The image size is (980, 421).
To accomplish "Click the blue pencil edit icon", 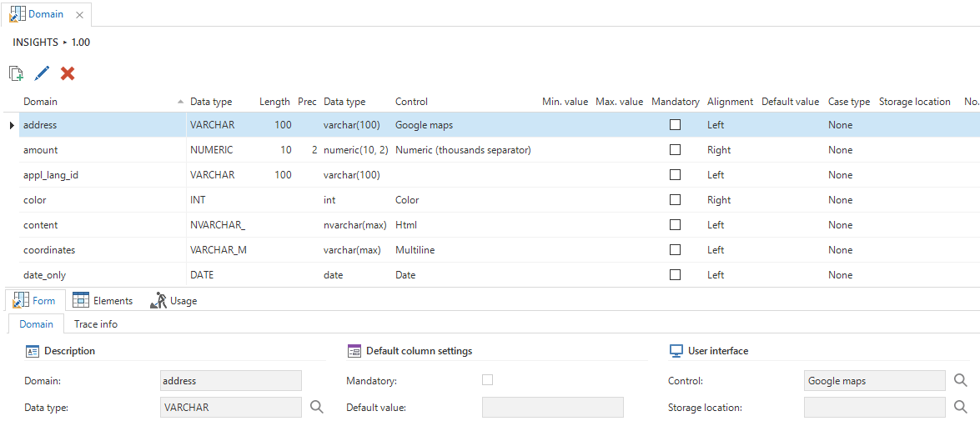I will [42, 73].
